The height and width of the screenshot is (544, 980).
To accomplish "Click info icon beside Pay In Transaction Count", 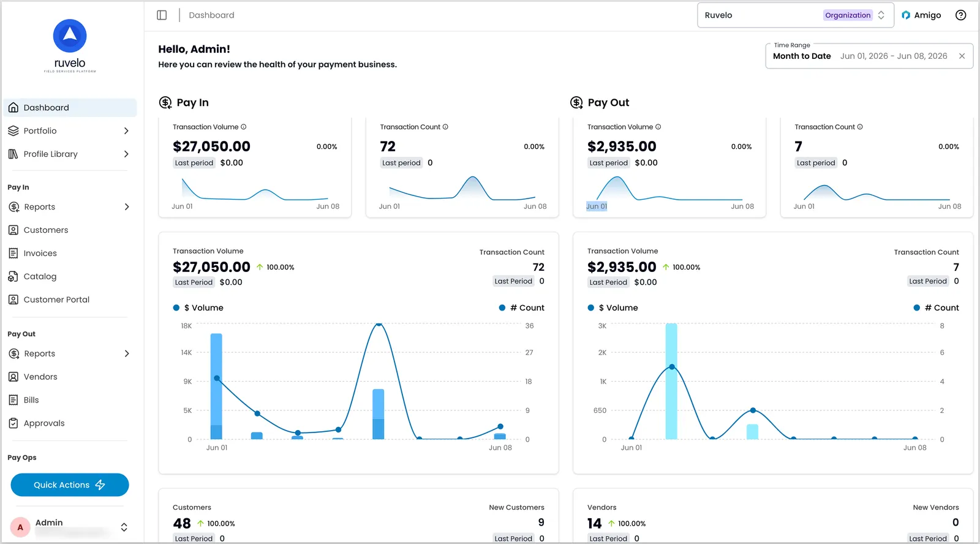I will click(445, 127).
